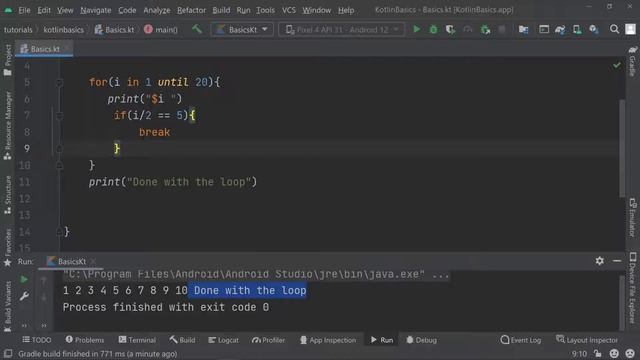Open the Pixel 4 API 31 device dropdown
The width and height of the screenshot is (640, 360).
click(x=341, y=29)
